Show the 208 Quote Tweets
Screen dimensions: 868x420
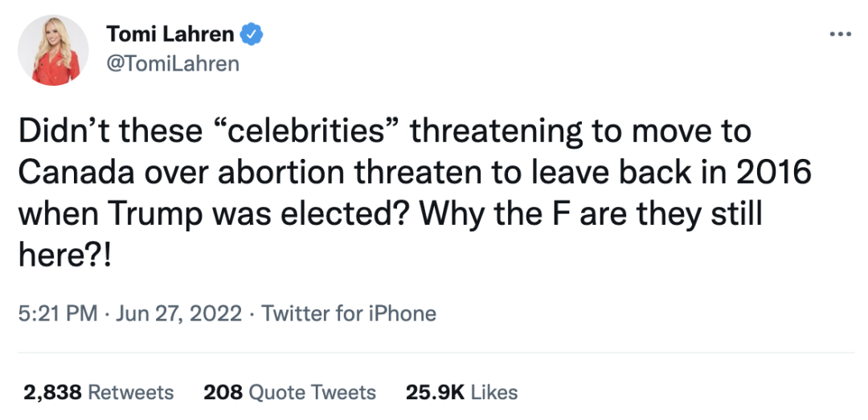tap(289, 392)
